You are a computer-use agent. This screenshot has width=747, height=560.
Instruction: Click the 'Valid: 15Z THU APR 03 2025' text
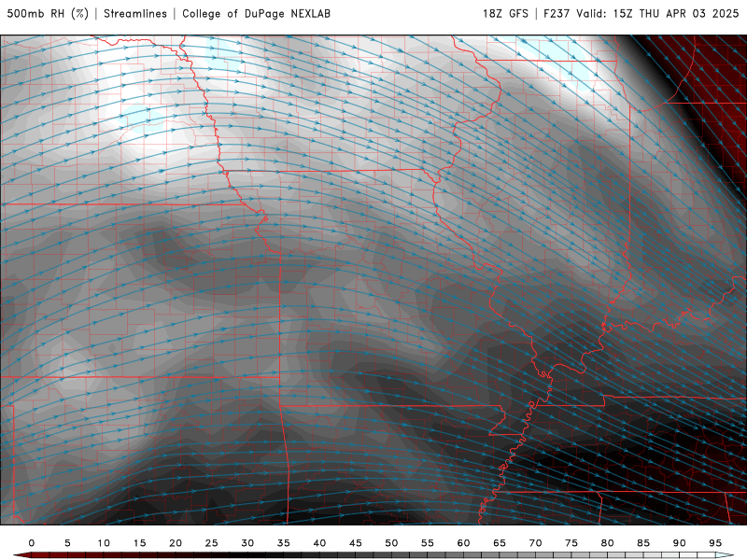coord(657,13)
